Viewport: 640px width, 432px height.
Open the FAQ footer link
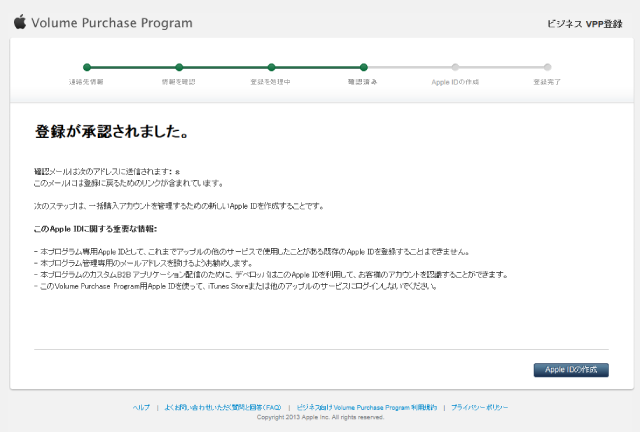tap(217, 407)
